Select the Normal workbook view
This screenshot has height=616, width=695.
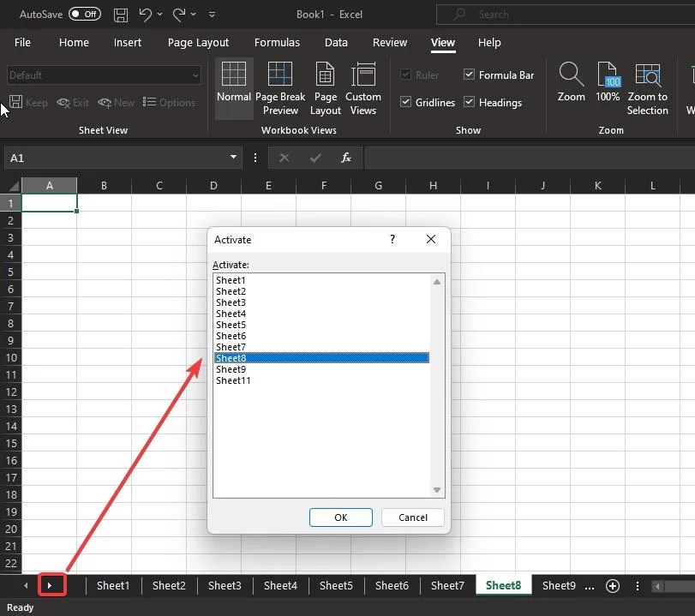tap(234, 88)
